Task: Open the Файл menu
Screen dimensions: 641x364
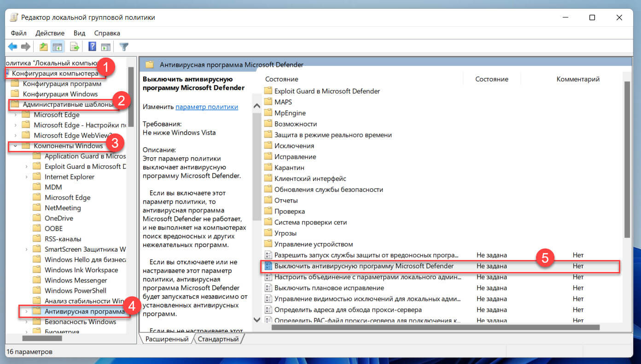Action: [x=18, y=33]
